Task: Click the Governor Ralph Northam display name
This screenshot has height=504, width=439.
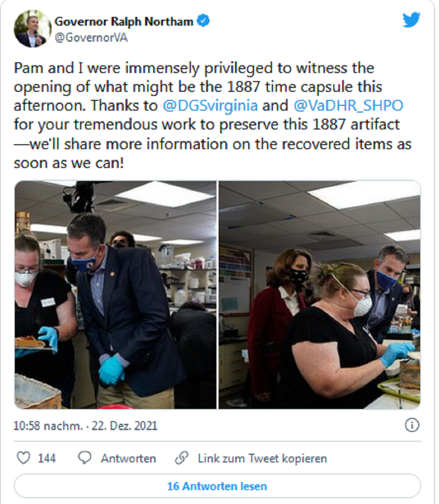Action: (124, 21)
